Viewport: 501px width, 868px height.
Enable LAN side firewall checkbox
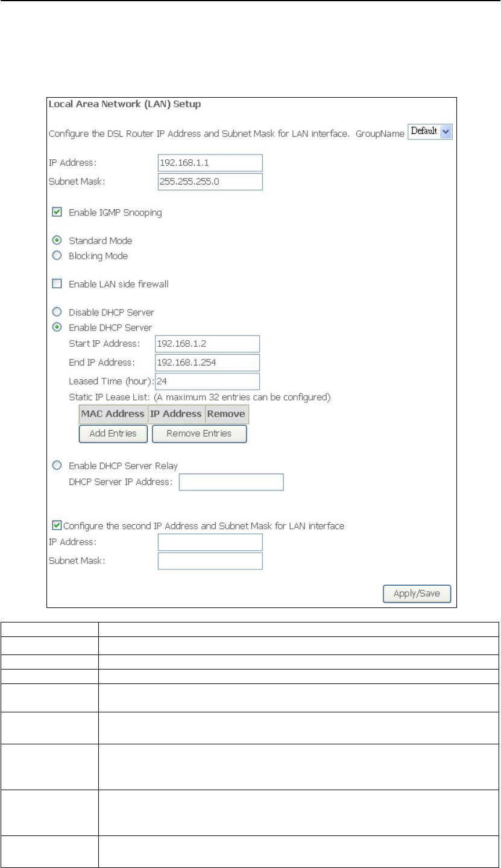click(x=57, y=284)
